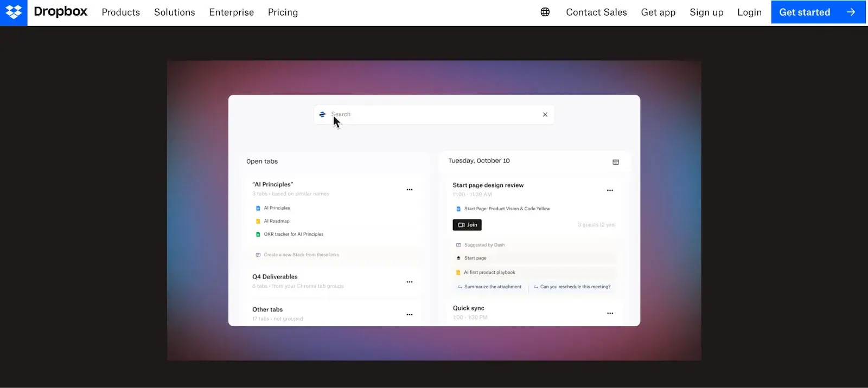The image size is (868, 388).
Task: Select the Start page design review meeting
Action: pyautogui.click(x=488, y=185)
